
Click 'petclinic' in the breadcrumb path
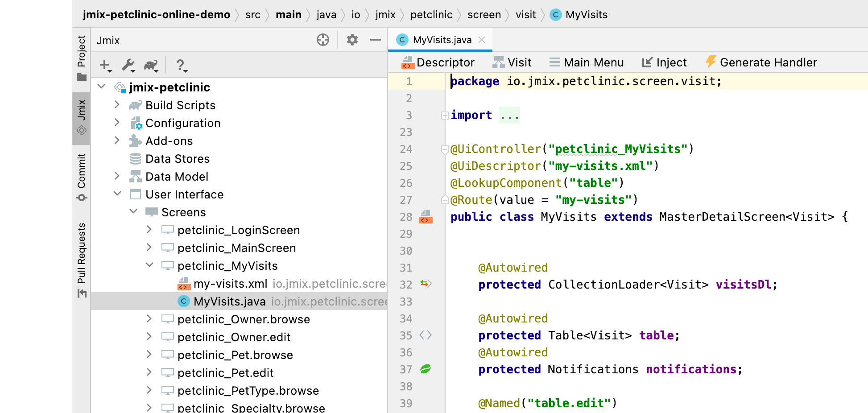pos(431,15)
